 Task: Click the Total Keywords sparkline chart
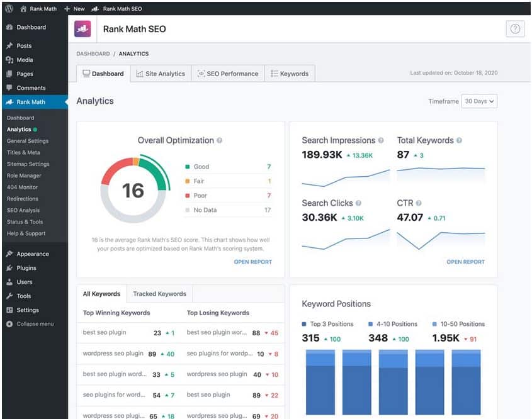tap(441, 175)
